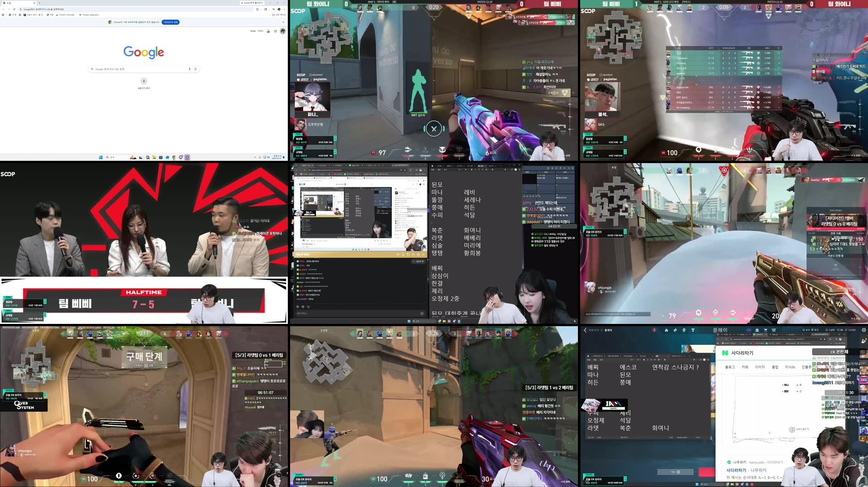The width and height of the screenshot is (868, 487).
Task: Open the home icon in Valorant lobby bar
Action: (x=666, y=330)
